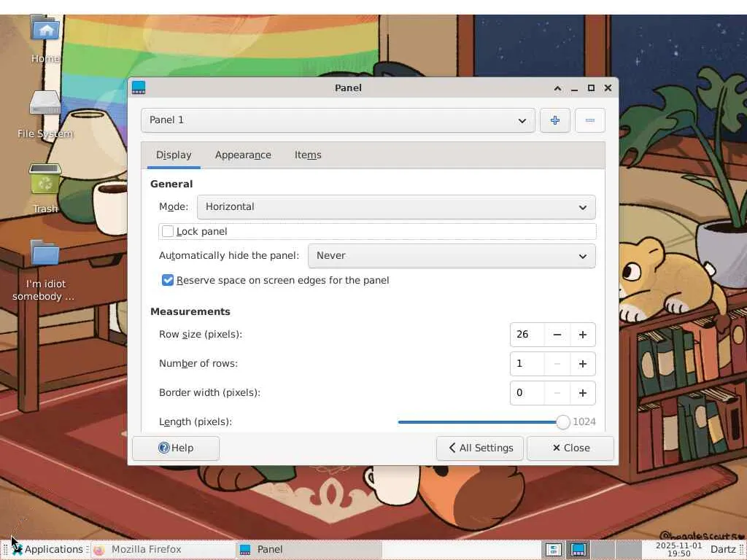The height and width of the screenshot is (560, 747).
Task: Decrease Border width with minus button
Action: (557, 393)
